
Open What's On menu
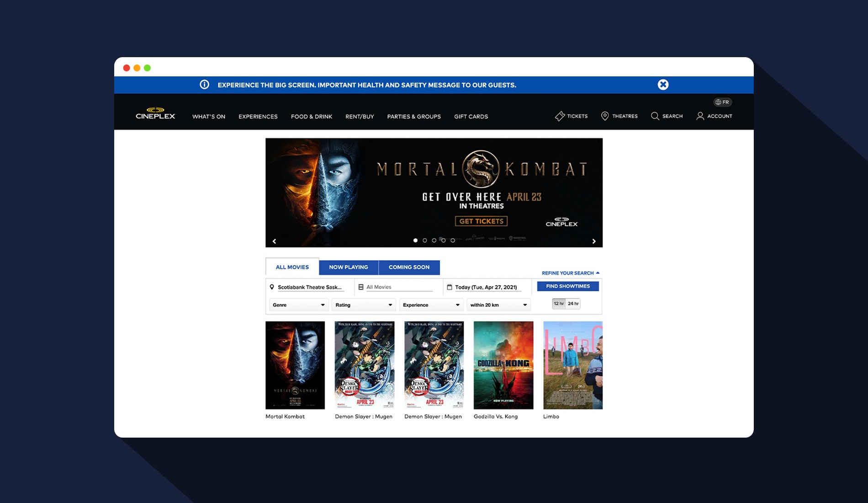coord(209,117)
